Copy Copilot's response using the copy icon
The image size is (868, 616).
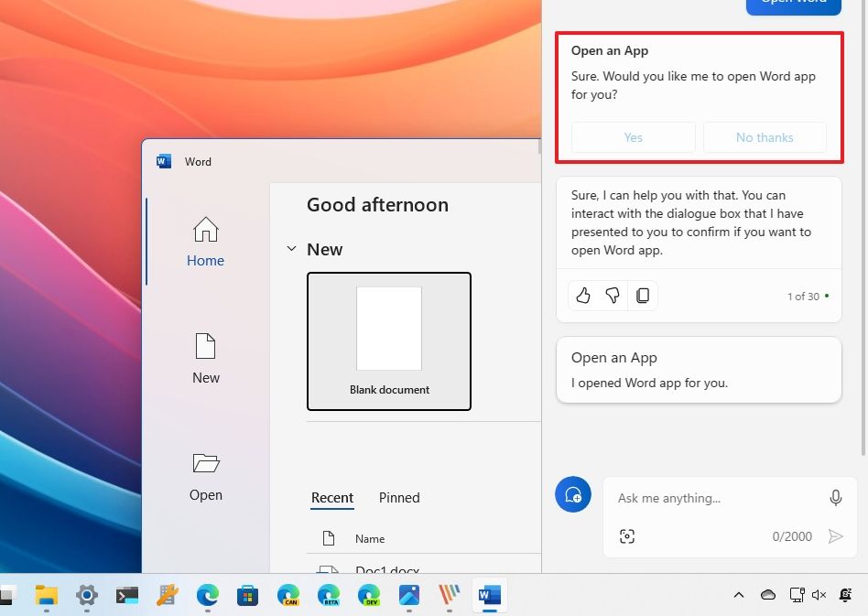(x=643, y=295)
